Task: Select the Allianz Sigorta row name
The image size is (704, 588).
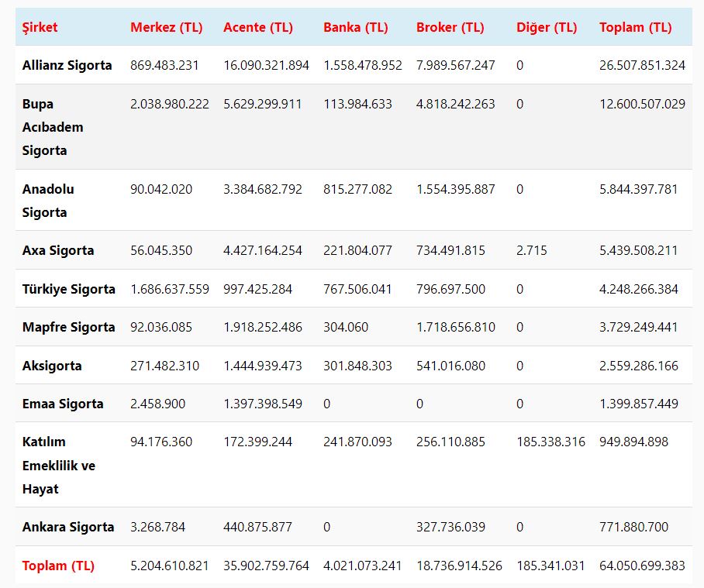Action: (x=67, y=65)
